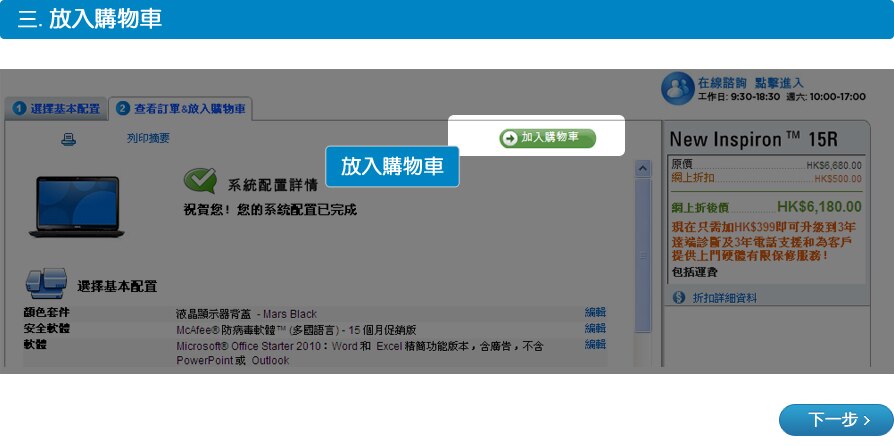Viewport: 894px width, 446px height.
Task: Click Microsoft Office Starter 2010 entry
Action: [359, 353]
